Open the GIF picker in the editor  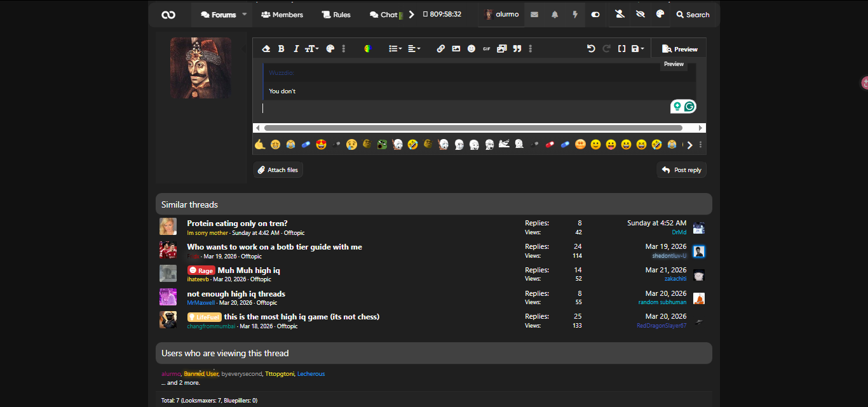487,49
